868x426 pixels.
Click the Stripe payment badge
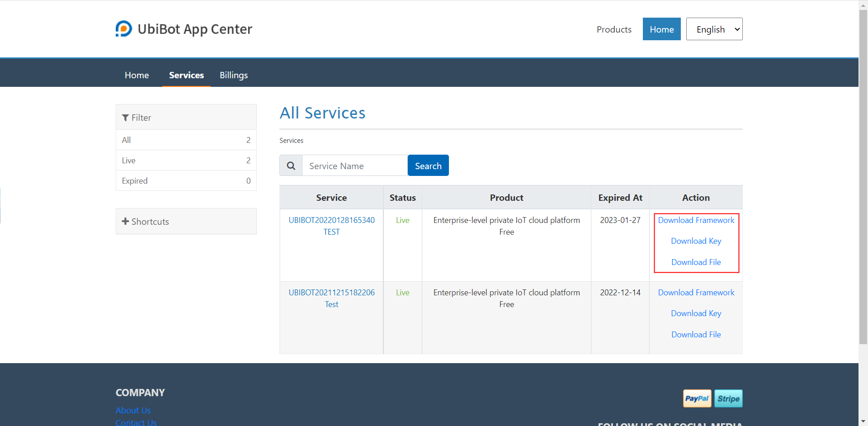[728, 398]
